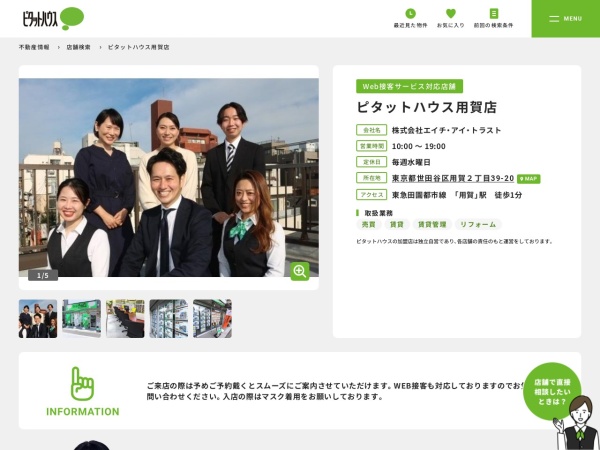600x450 pixels.
Task: Click Web接客サービス対応店舗 badge
Action: 409,86
